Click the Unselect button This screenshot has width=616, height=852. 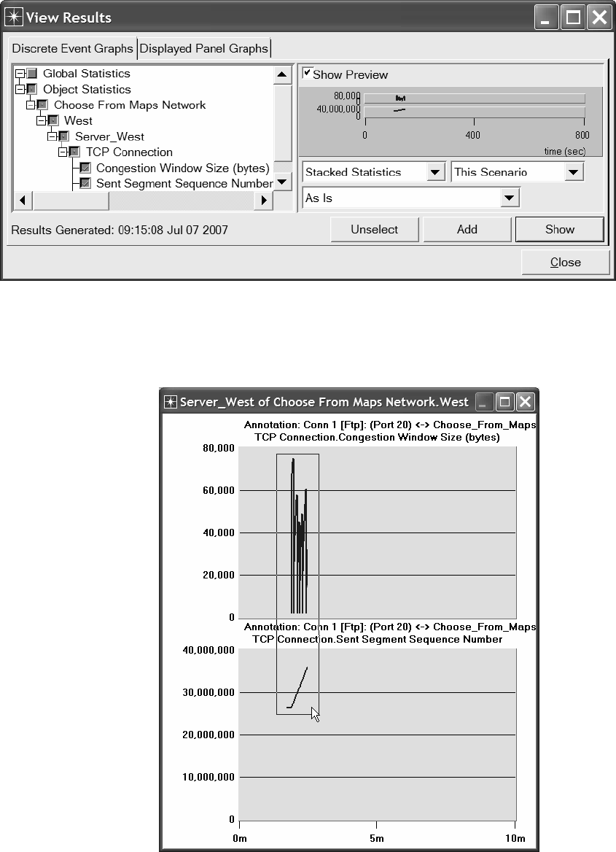point(374,229)
